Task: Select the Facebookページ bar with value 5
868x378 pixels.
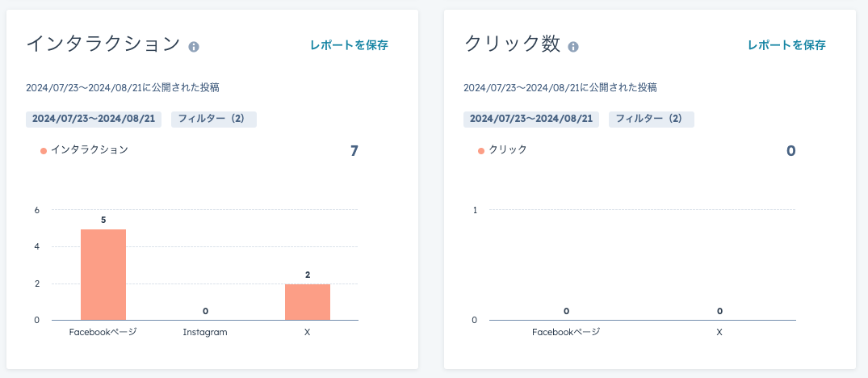Action: (x=103, y=275)
